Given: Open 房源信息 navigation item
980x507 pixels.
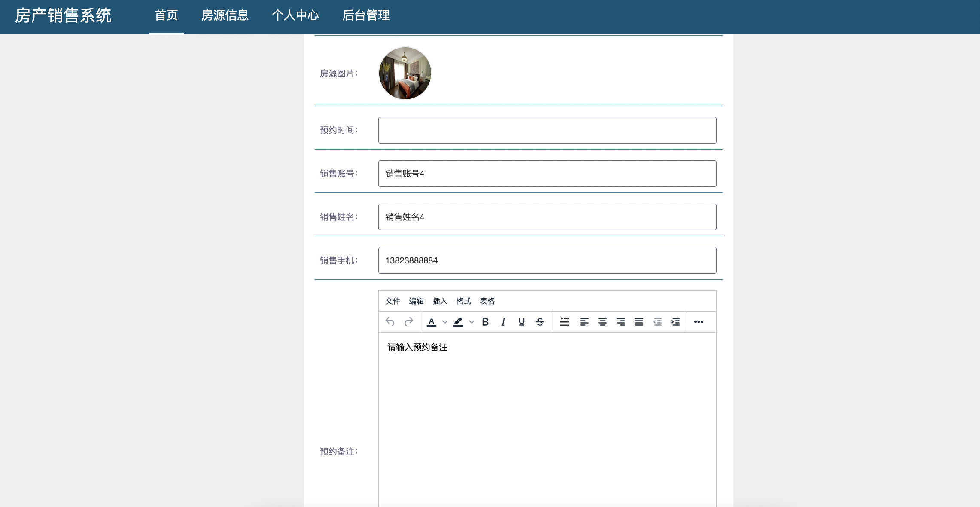Looking at the screenshot, I should pos(225,15).
